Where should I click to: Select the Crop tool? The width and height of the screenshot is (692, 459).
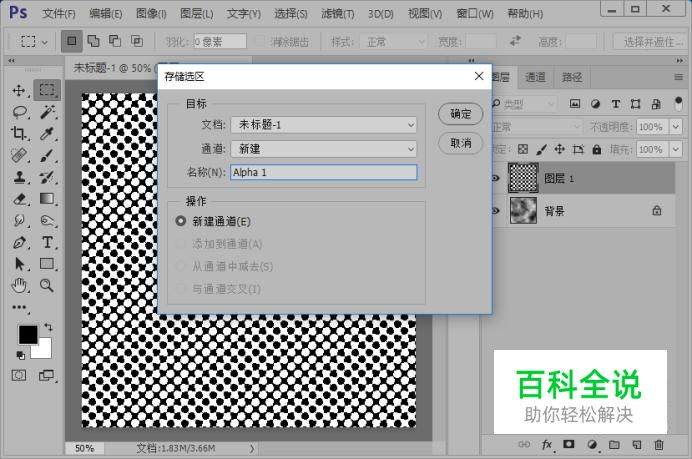coord(19,133)
